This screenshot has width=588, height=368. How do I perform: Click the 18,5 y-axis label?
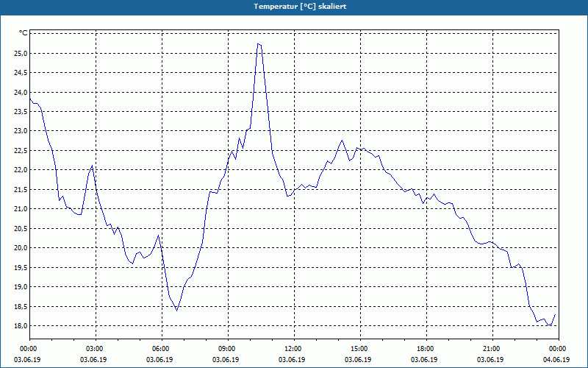pos(21,306)
